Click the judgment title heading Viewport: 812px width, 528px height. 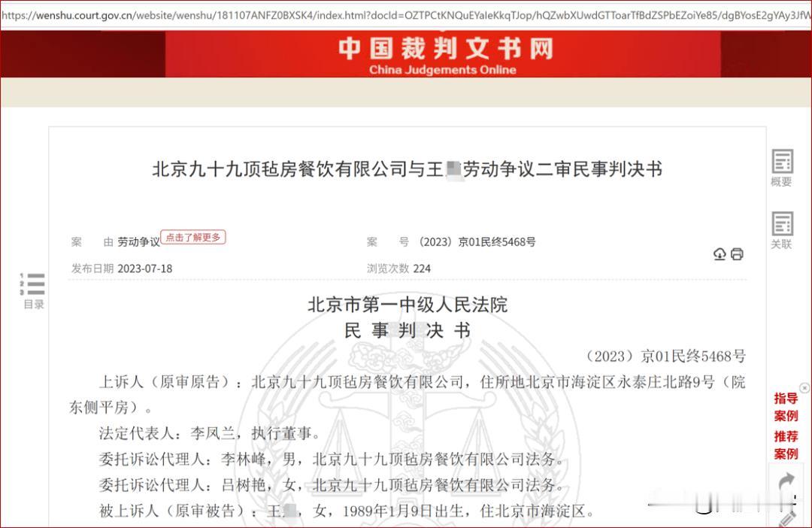pyautogui.click(x=407, y=169)
